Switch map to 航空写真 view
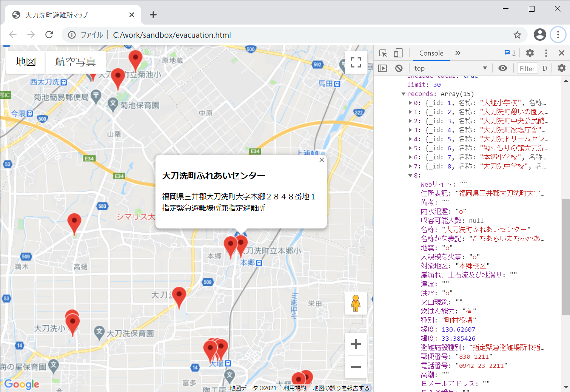Viewport: 570px width, 392px height. (x=75, y=62)
